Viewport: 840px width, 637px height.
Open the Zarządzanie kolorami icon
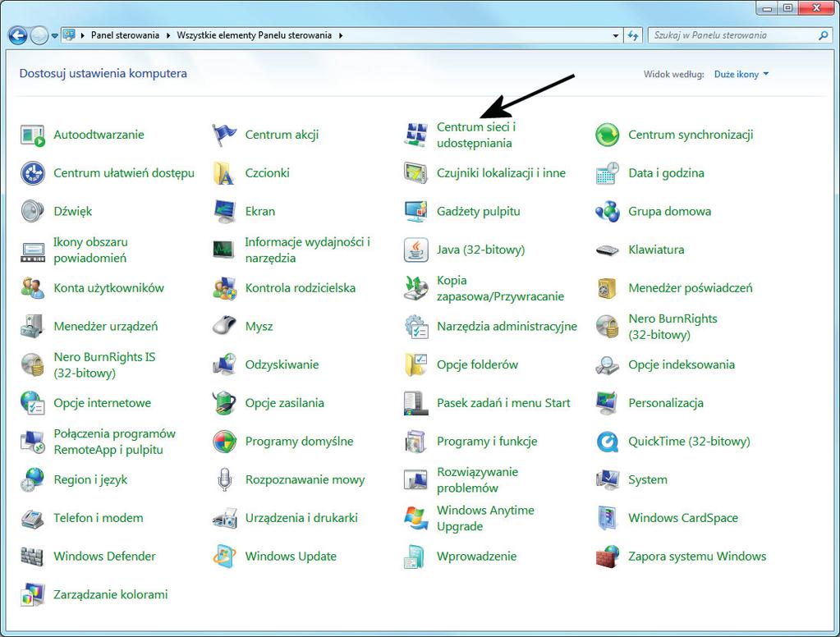tap(33, 594)
